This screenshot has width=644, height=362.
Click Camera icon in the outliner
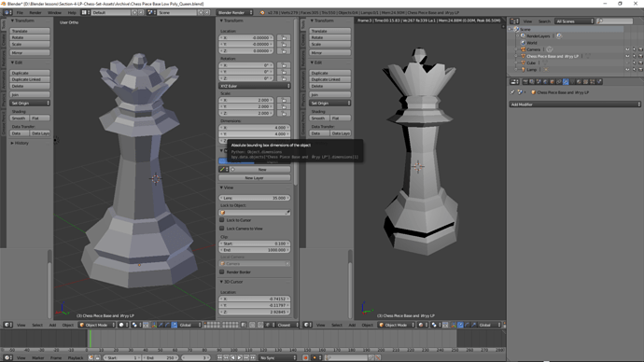(524, 49)
